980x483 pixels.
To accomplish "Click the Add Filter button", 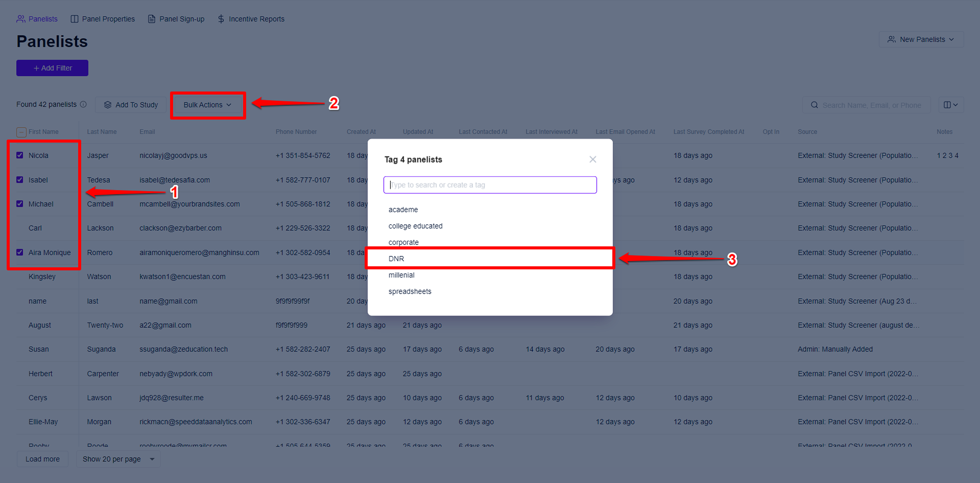I will (x=52, y=68).
